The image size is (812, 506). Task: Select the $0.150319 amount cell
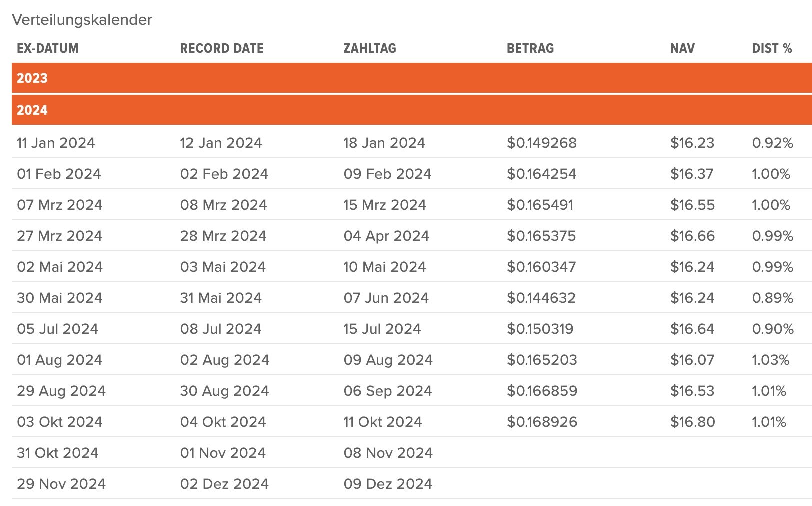pos(540,329)
